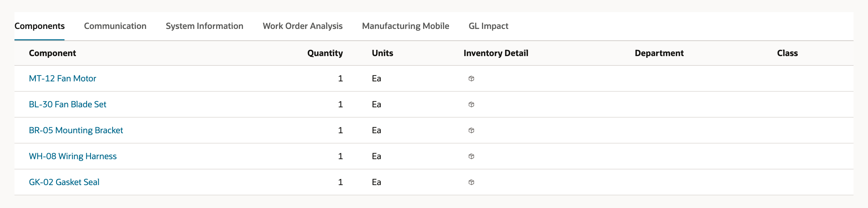
Task: Switch to the System Information tab
Action: pos(204,26)
